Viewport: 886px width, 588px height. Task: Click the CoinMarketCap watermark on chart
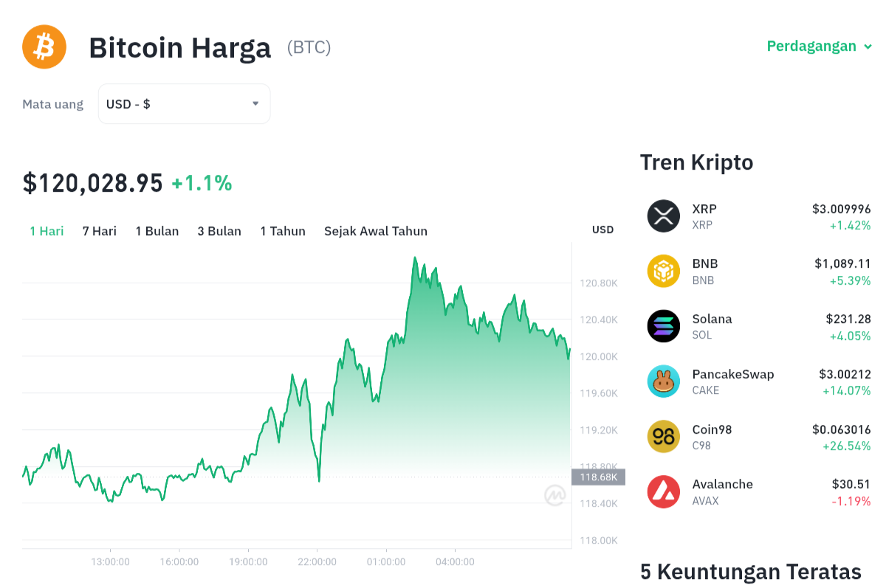(x=555, y=495)
